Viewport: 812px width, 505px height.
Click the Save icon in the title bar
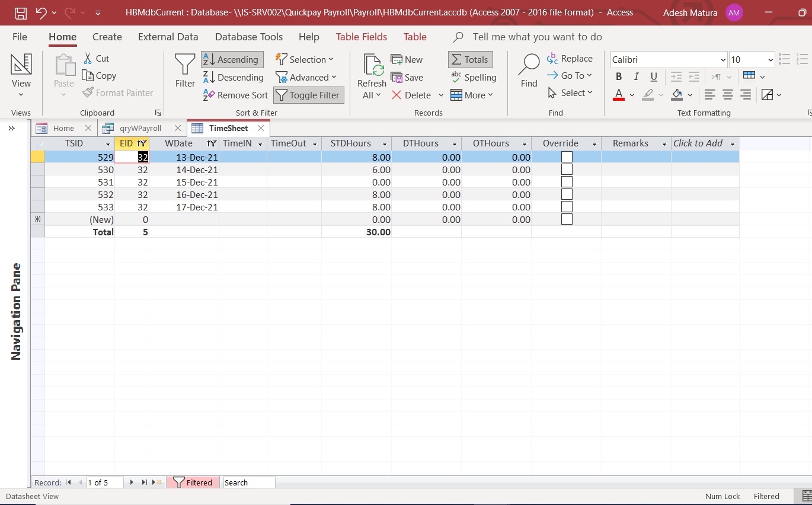point(20,12)
